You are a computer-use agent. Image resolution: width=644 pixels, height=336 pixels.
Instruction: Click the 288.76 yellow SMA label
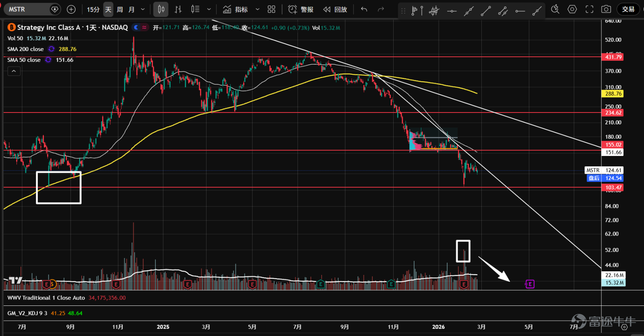(x=612, y=94)
